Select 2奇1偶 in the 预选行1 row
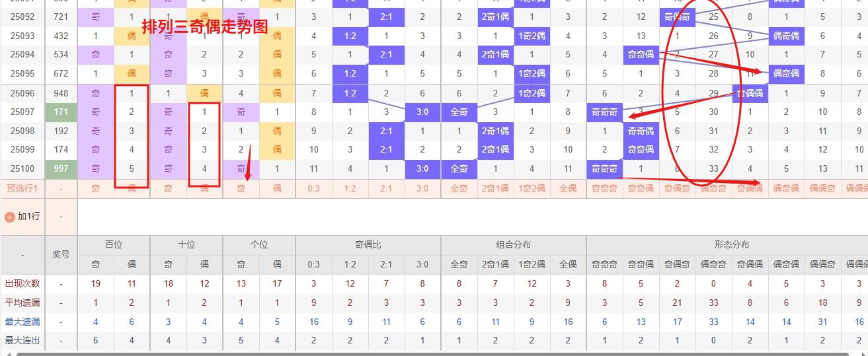The height and width of the screenshot is (356, 868). pos(495,188)
